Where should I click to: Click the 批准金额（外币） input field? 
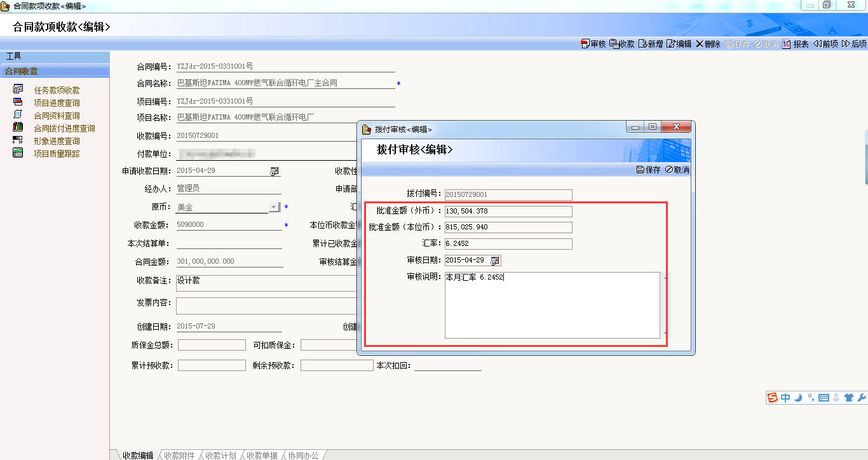click(x=508, y=211)
